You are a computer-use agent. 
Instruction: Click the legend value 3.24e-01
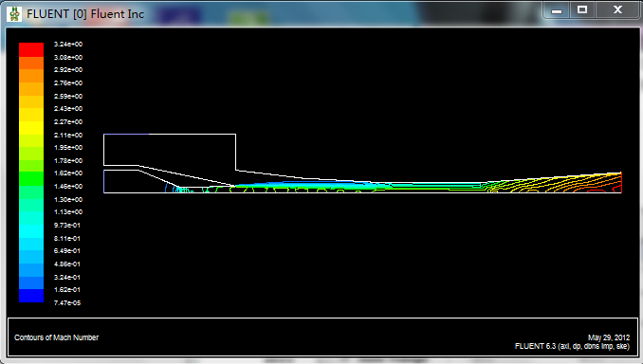[67, 278]
